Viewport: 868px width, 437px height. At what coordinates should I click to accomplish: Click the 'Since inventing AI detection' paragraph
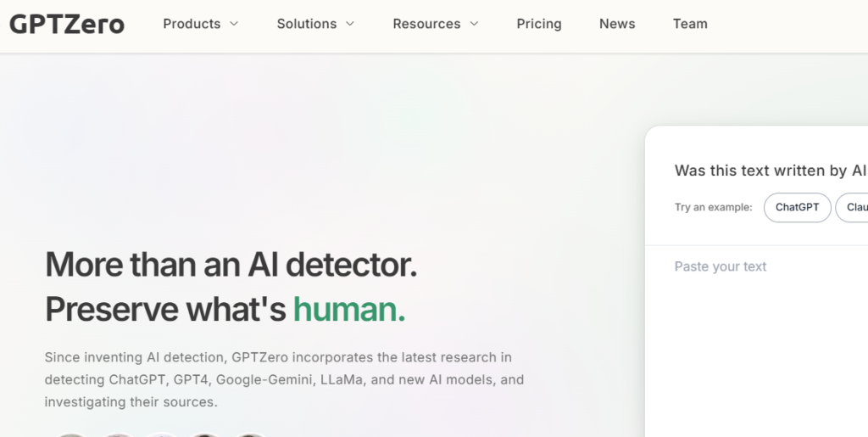[x=284, y=379]
